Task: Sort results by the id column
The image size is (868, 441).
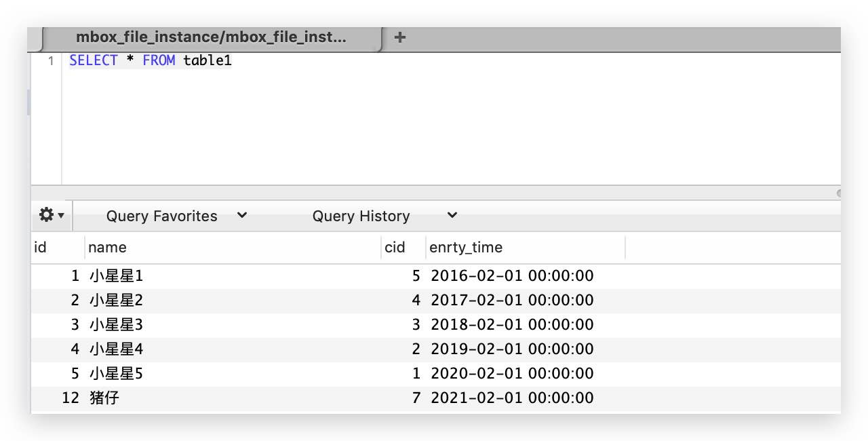Action: pyautogui.click(x=58, y=248)
